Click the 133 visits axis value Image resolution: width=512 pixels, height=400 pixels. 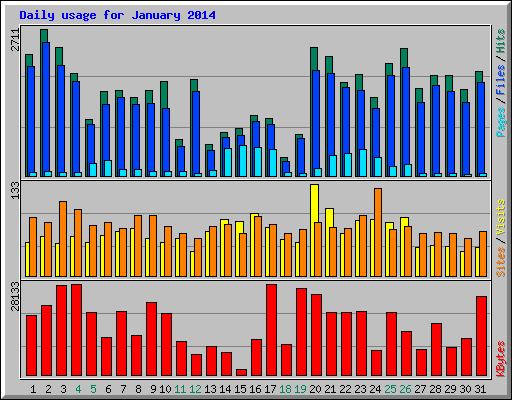[15, 190]
